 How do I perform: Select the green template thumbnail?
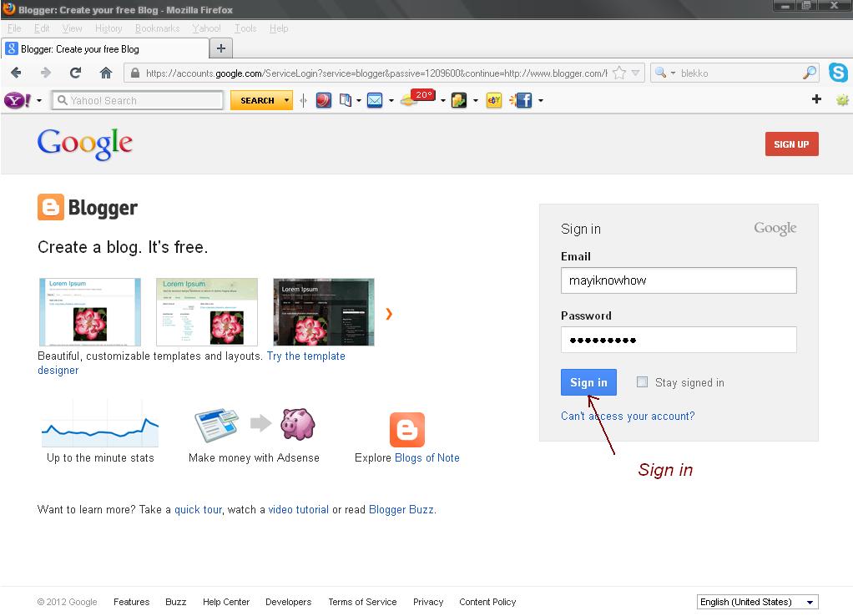tap(207, 312)
